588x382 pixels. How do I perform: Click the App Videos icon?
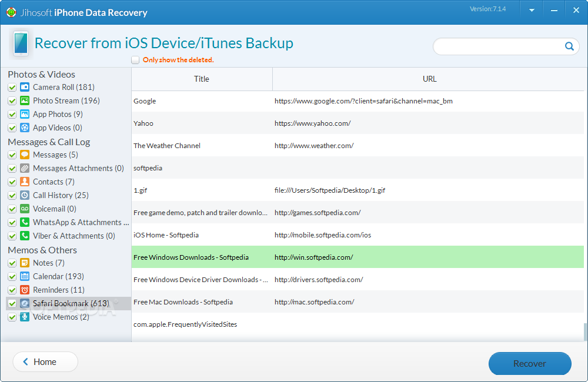[x=25, y=128]
